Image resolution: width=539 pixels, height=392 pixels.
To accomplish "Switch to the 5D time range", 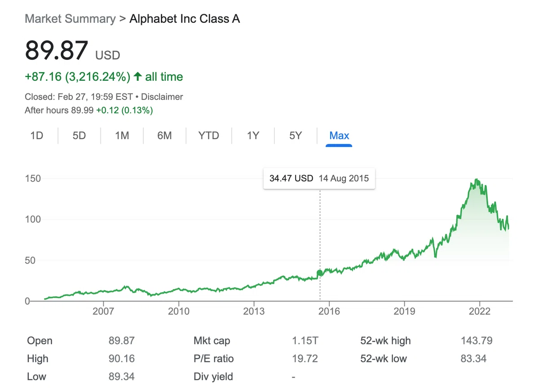I will pyautogui.click(x=79, y=136).
